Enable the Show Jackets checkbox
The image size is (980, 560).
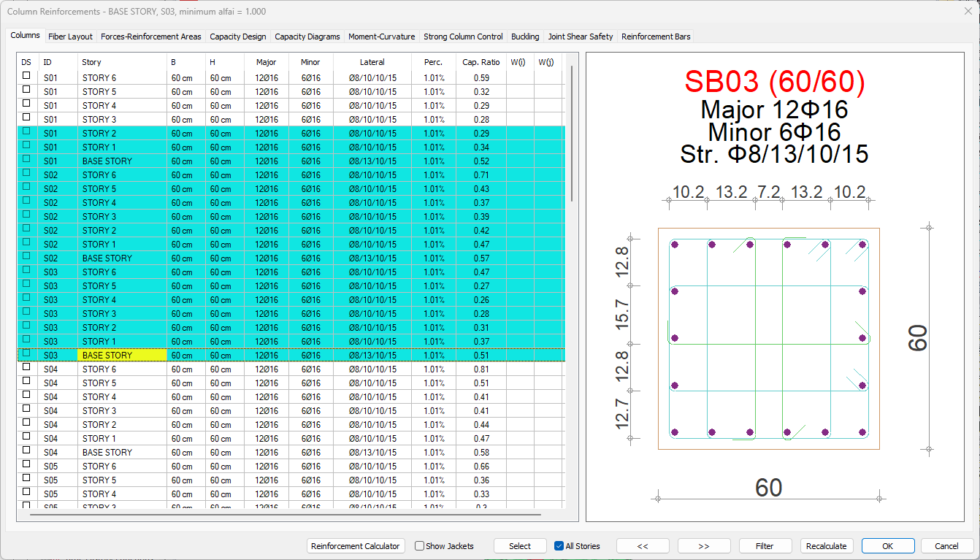(419, 546)
